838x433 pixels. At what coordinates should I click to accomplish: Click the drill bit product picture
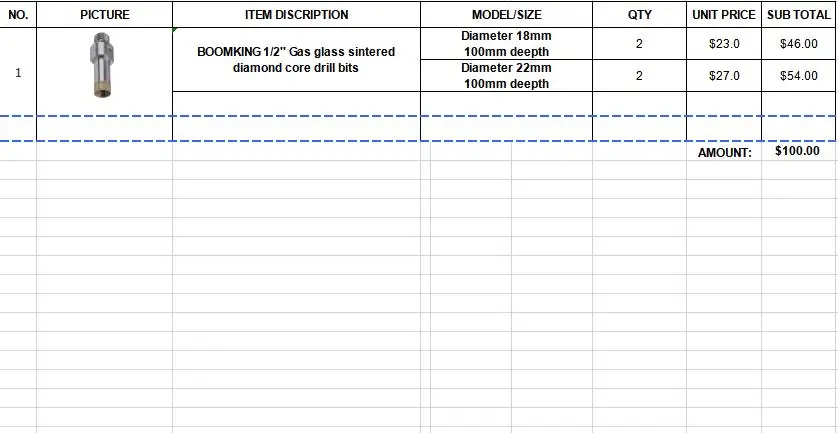(x=104, y=65)
